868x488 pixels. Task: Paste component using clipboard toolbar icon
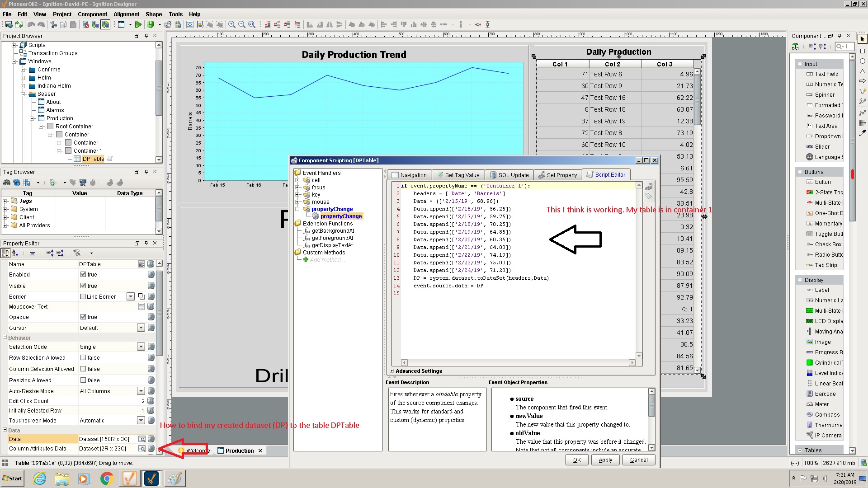pos(72,25)
